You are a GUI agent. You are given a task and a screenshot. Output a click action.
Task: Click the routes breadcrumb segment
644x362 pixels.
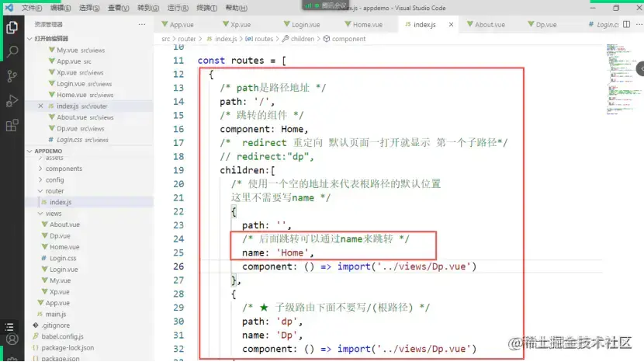tap(264, 39)
